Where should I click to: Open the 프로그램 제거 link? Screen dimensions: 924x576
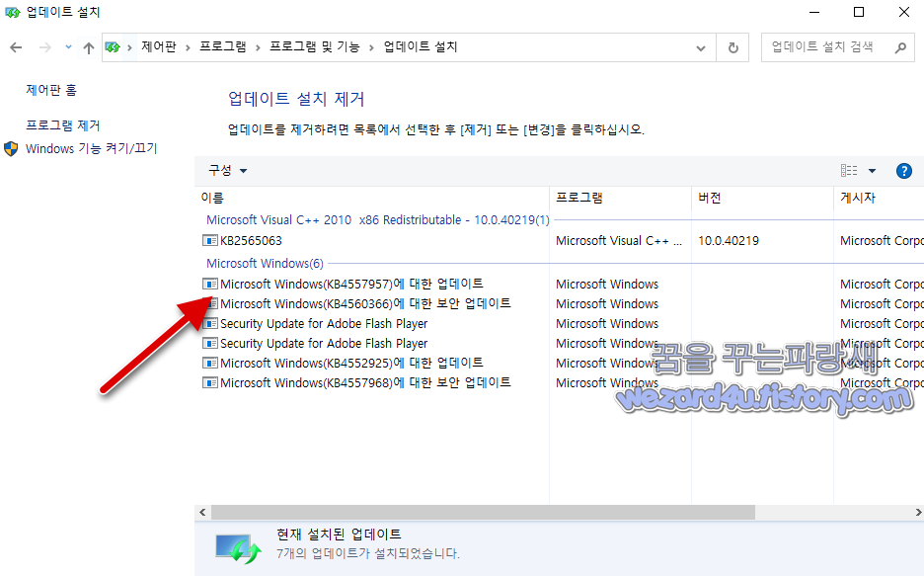pos(62,125)
